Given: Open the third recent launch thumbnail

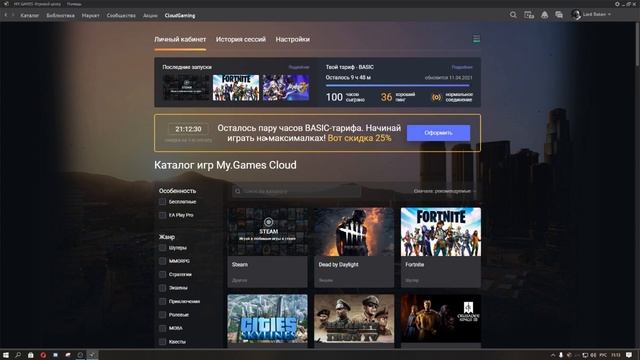Looking at the screenshot, I should (286, 87).
